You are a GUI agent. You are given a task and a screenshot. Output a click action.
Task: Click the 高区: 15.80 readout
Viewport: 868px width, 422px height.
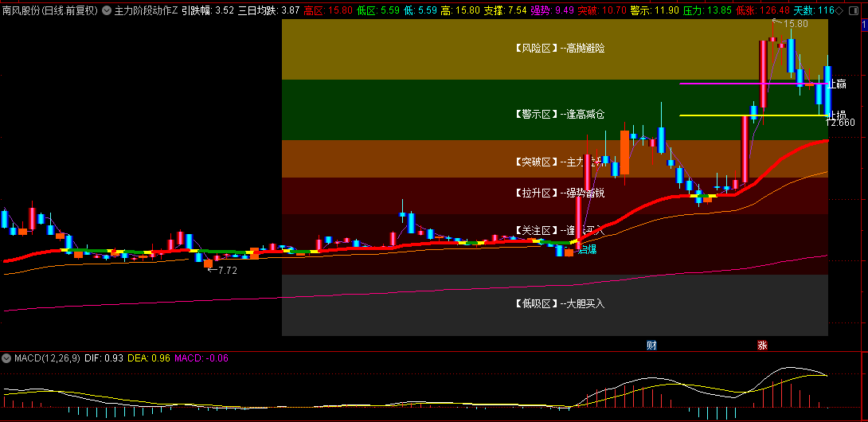(x=328, y=10)
